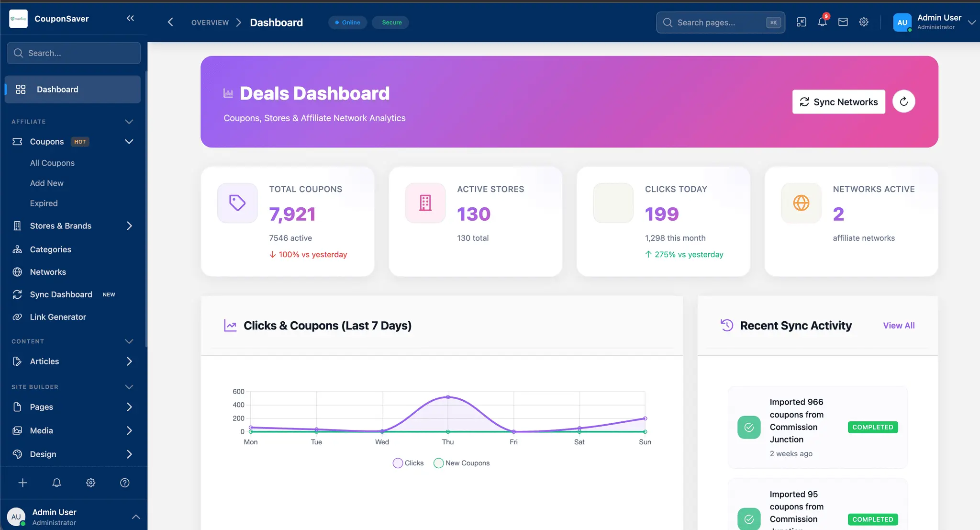Viewport: 980px width, 530px height.
Task: Expand Stores & Brands submenu
Action: point(129,226)
